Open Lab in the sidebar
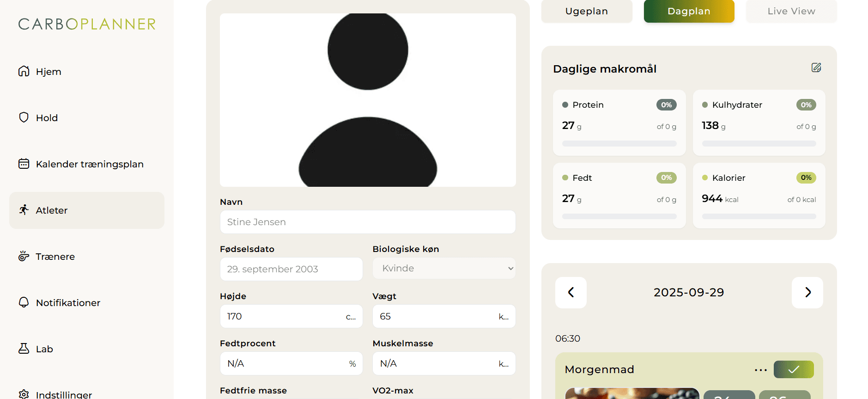This screenshot has height=399, width=868. coord(87,349)
